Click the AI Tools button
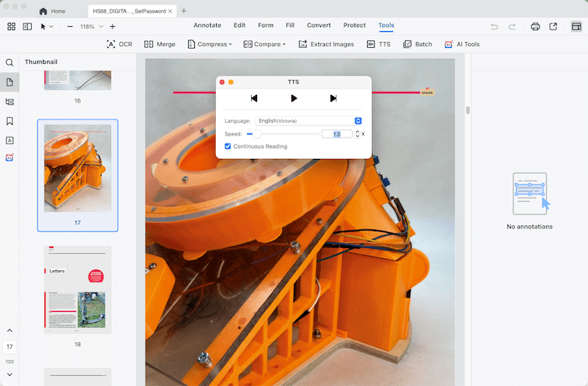Image resolution: width=588 pixels, height=386 pixels. [461, 44]
